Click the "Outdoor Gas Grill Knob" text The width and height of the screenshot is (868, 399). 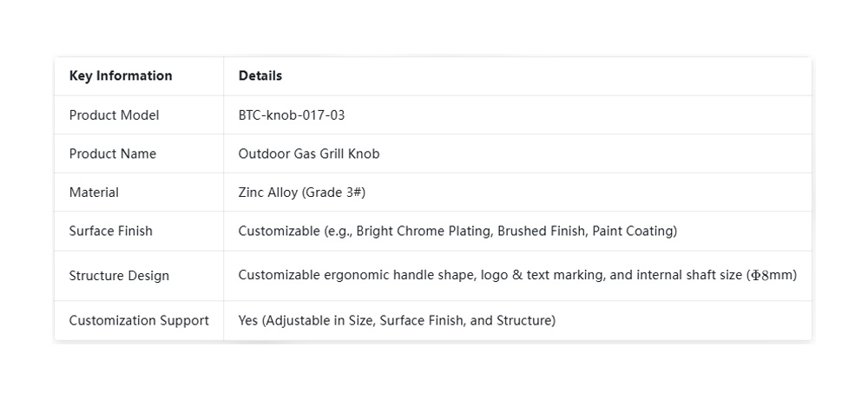[309, 154]
